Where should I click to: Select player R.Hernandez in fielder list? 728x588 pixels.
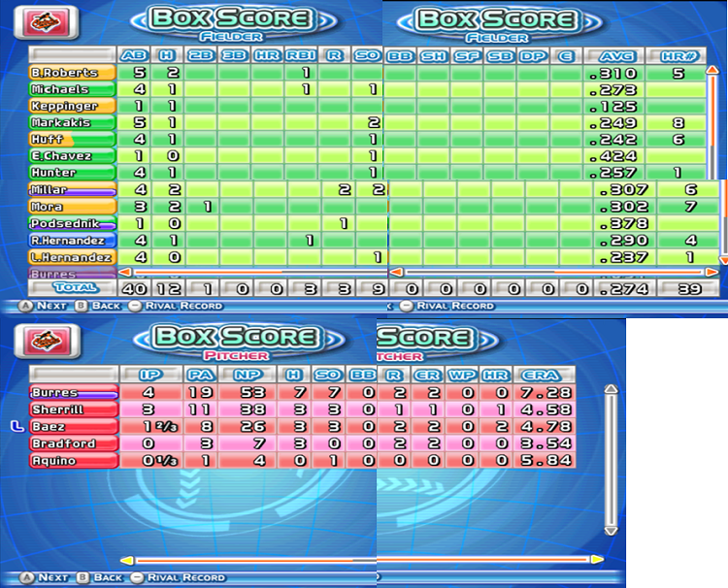[x=73, y=241]
